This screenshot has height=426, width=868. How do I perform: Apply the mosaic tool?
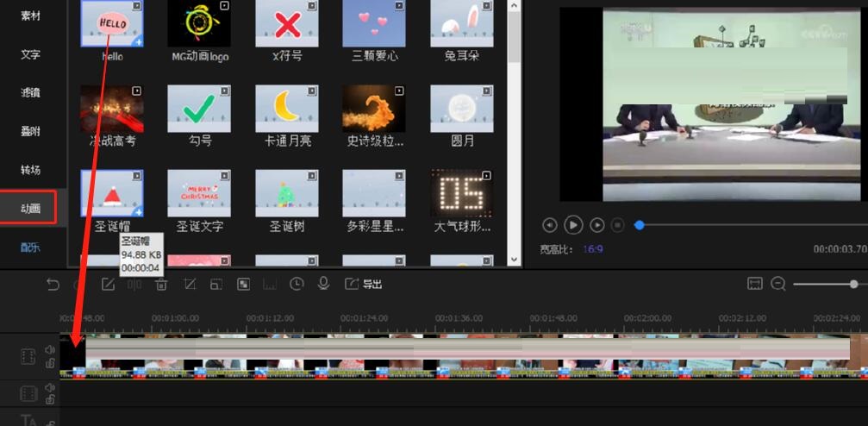(243, 285)
